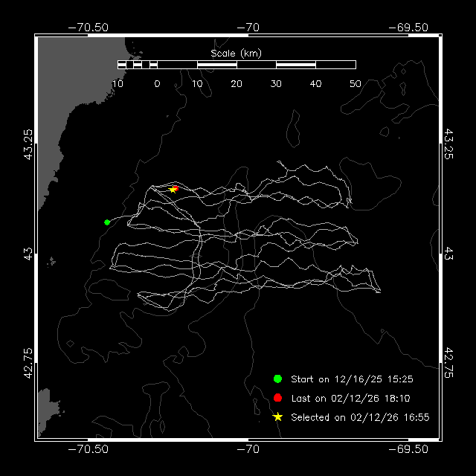
Task: Select the yellow star marker on the track
Action: [172, 190]
